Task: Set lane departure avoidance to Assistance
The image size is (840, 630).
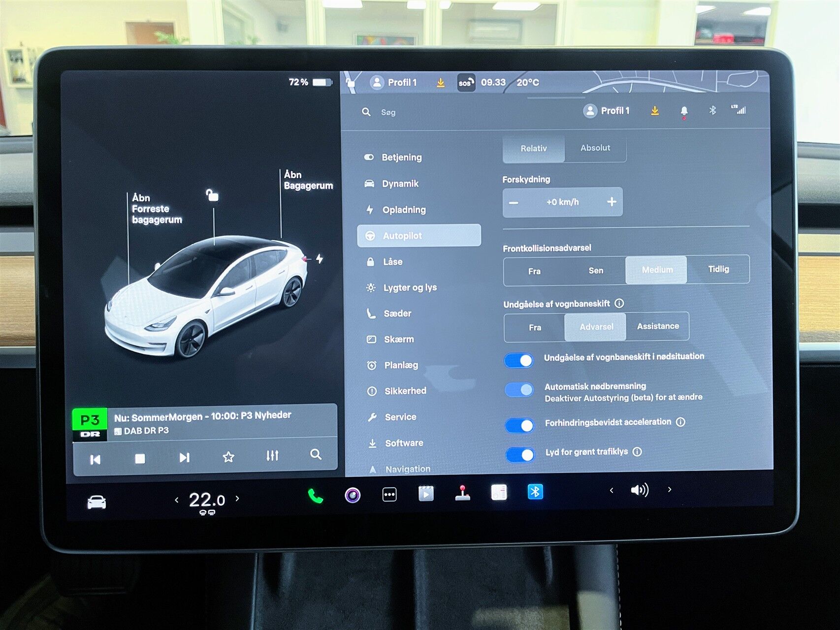Action: (658, 326)
